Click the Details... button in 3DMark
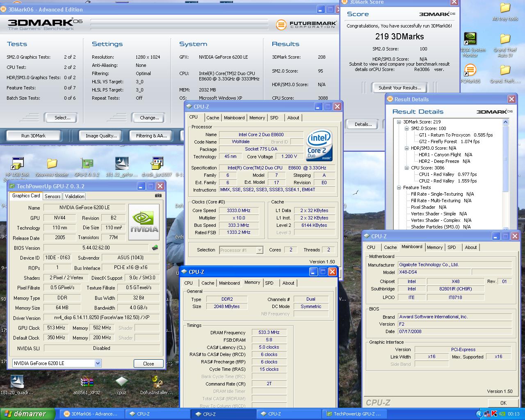 point(363,124)
